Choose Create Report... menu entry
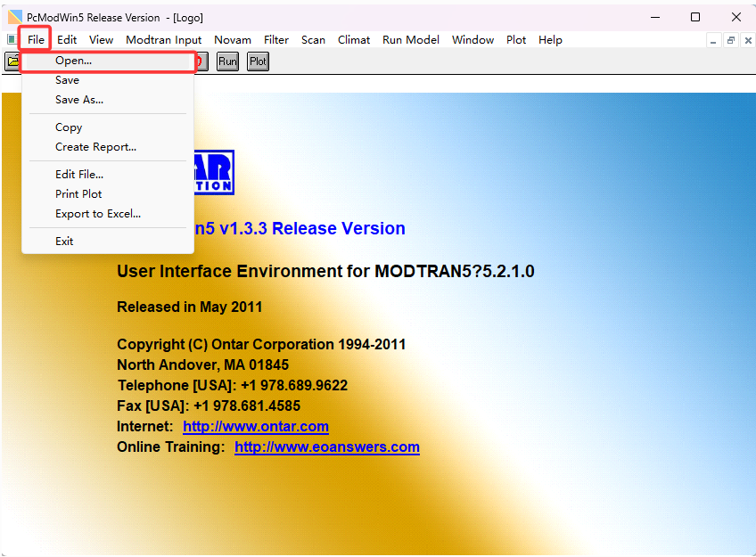756x557 pixels. [108, 147]
